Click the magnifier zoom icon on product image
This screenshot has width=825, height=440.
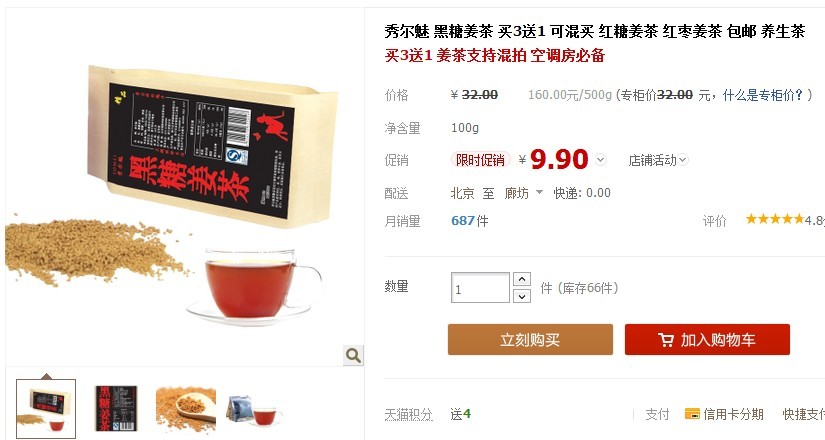click(353, 355)
